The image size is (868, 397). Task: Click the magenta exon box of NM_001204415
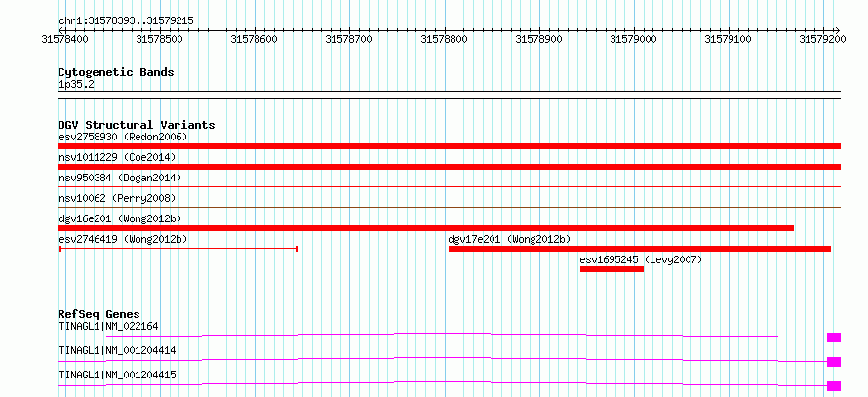coord(834,386)
